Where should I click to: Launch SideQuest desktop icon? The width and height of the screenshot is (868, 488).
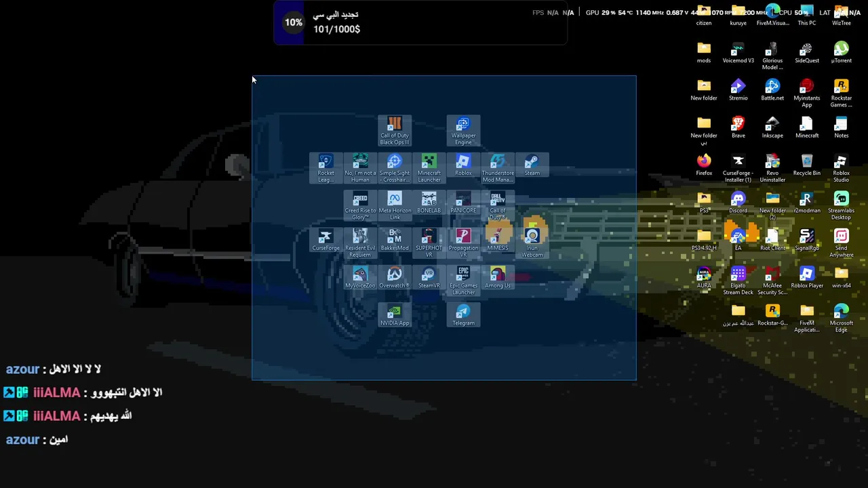[x=807, y=52]
